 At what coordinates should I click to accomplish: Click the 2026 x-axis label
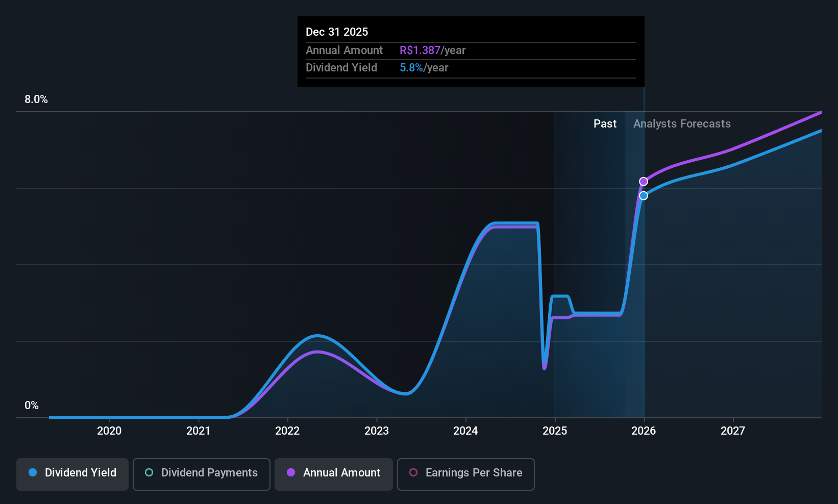point(644,431)
